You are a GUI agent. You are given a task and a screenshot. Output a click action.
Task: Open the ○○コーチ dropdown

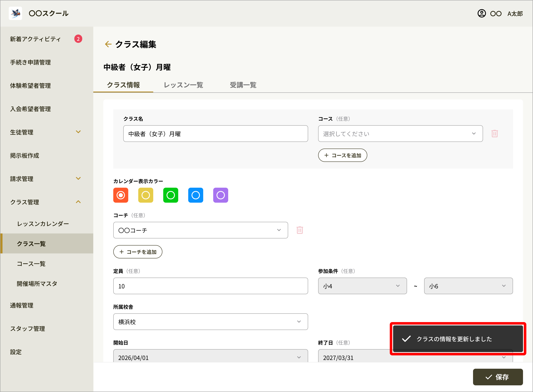(x=201, y=230)
